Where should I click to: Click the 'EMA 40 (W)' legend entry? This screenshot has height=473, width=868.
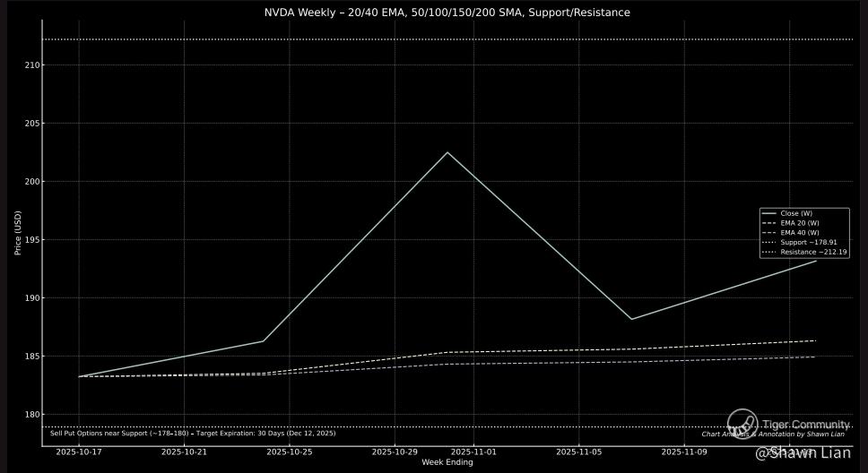790,233
